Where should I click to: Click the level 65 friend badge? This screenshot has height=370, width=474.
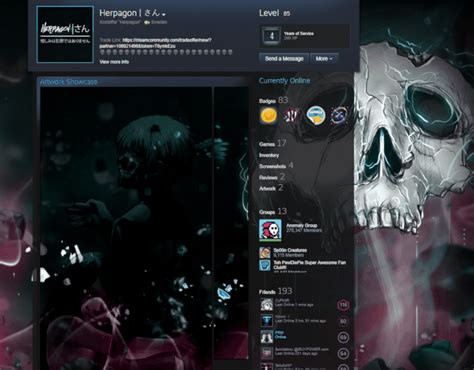click(343, 337)
